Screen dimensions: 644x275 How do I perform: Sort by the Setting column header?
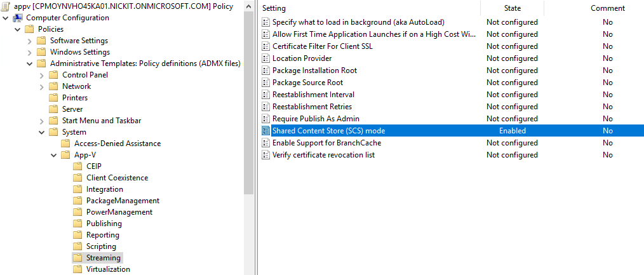370,8
